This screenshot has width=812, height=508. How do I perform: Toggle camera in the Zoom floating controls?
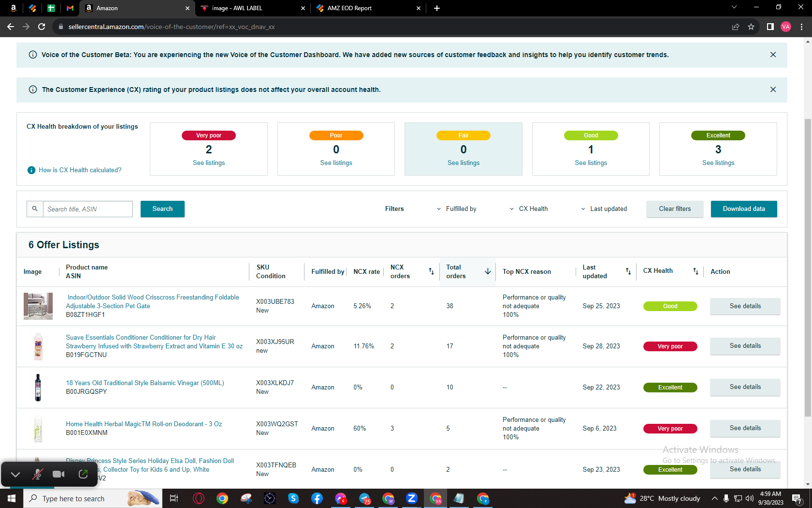[x=58, y=474]
